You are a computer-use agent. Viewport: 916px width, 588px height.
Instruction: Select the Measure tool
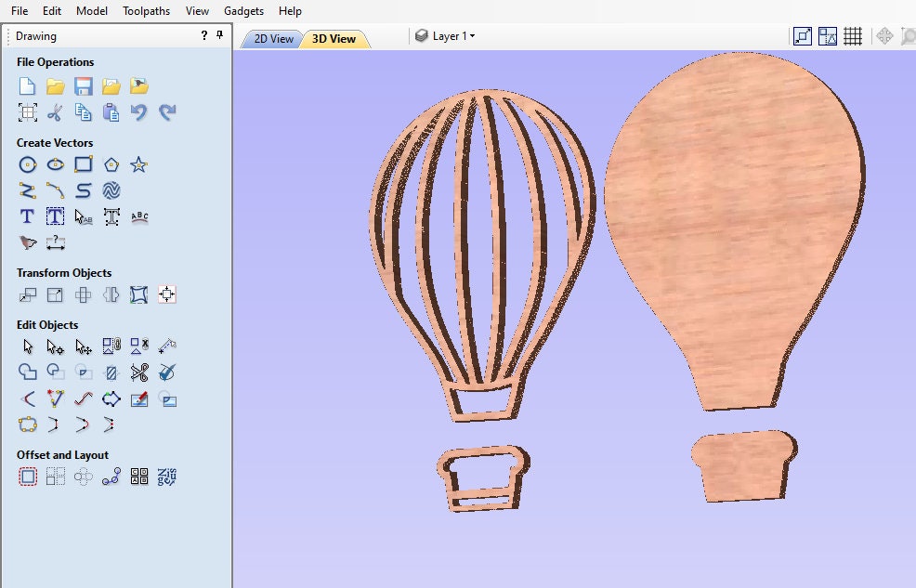click(55, 242)
